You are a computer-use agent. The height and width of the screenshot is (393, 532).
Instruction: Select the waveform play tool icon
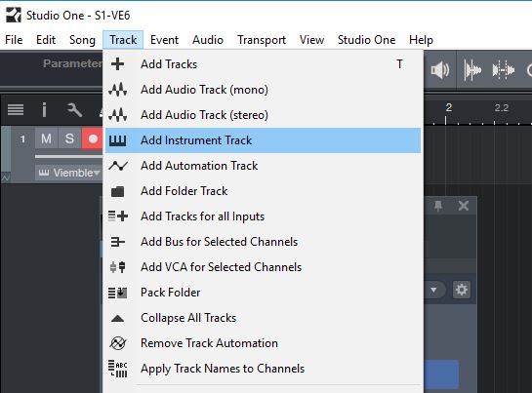pyautogui.click(x=472, y=70)
